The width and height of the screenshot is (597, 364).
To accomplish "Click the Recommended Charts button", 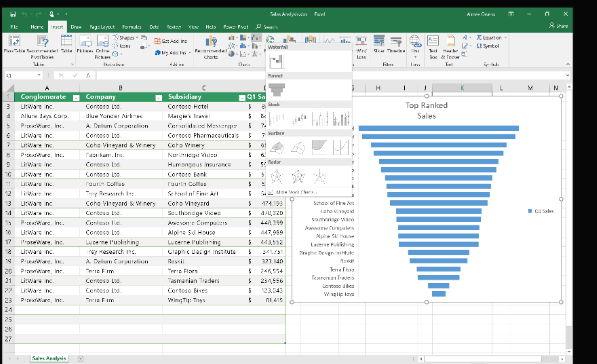I will [211, 47].
